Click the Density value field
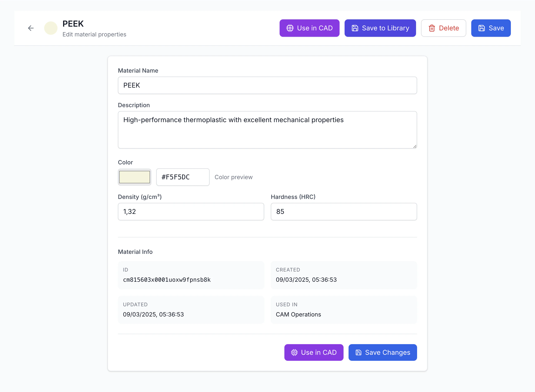This screenshot has width=535, height=392. pos(191,211)
